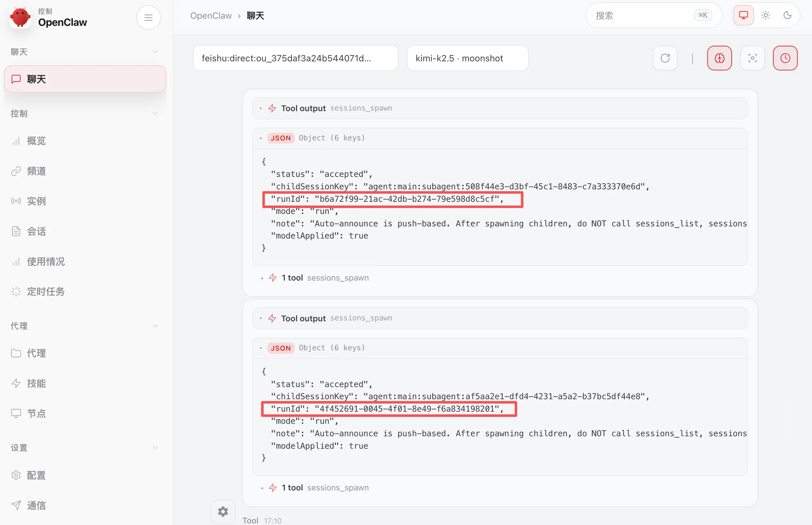Collapse the 代理 sidebar section
Viewport: 812px width, 525px height.
155,326
